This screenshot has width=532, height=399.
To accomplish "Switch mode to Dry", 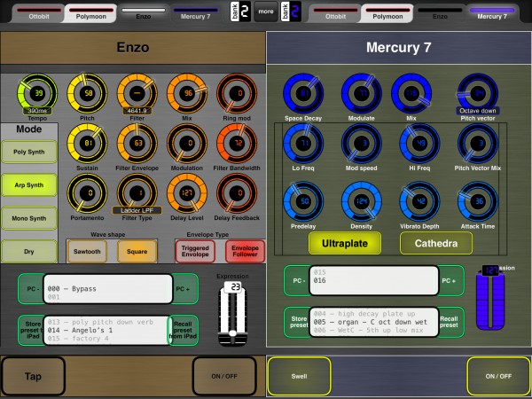I will point(29,252).
